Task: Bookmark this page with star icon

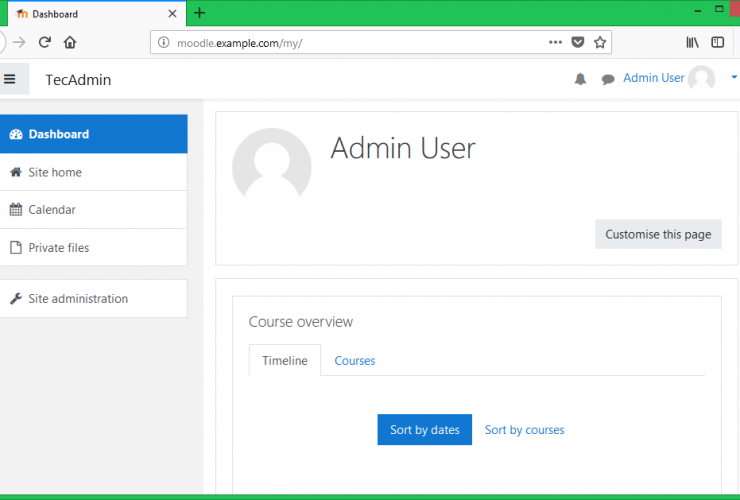Action: [600, 42]
